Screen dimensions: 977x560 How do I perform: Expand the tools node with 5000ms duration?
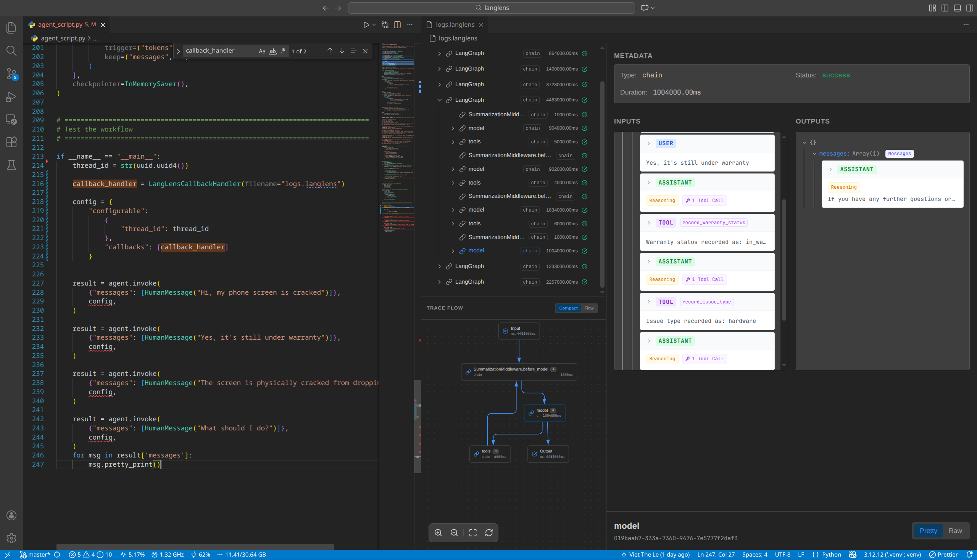pos(453,141)
